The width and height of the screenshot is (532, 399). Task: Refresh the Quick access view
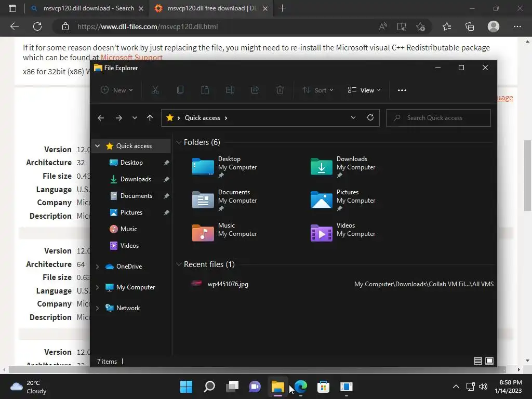point(370,117)
